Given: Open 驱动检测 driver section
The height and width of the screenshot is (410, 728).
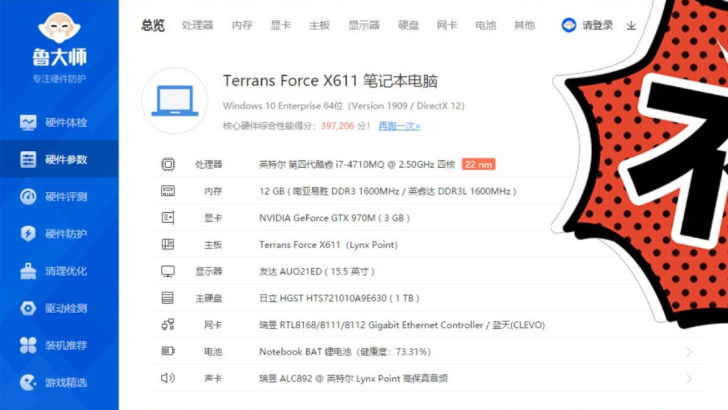Looking at the screenshot, I should (59, 308).
